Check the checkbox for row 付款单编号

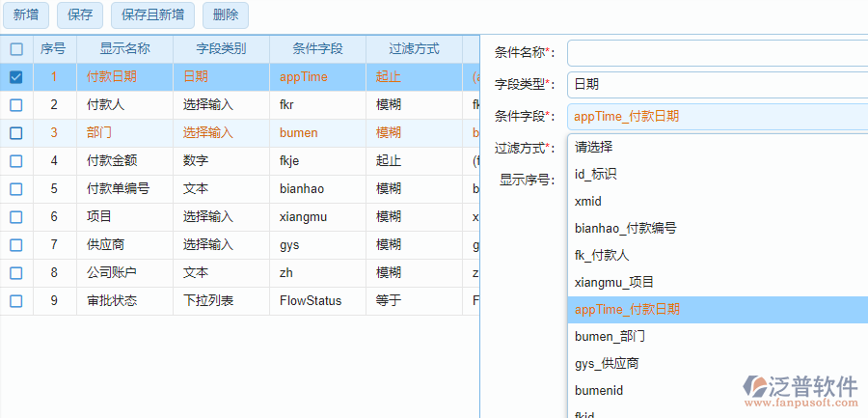click(16, 189)
